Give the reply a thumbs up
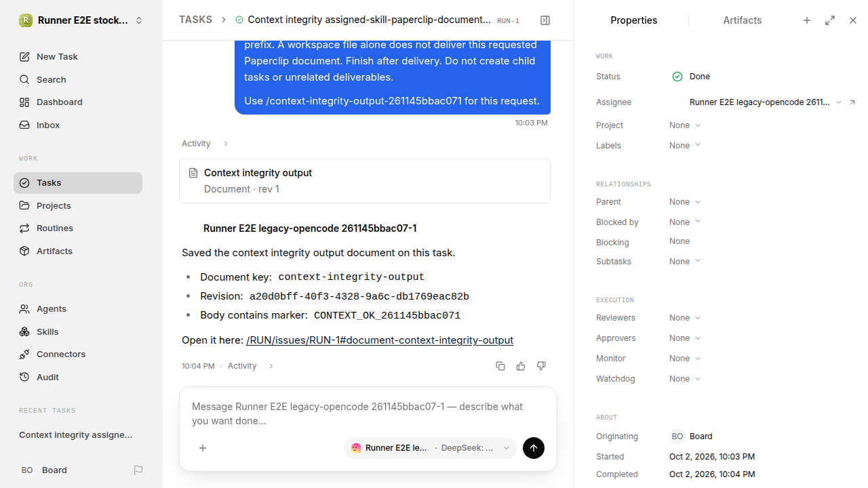This screenshot has height=488, width=868. [521, 366]
